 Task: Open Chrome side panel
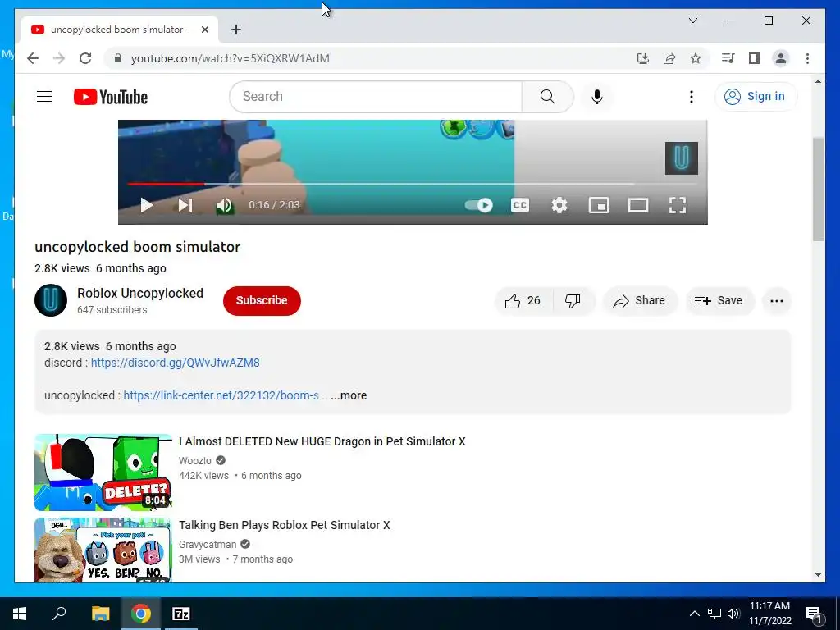click(755, 58)
